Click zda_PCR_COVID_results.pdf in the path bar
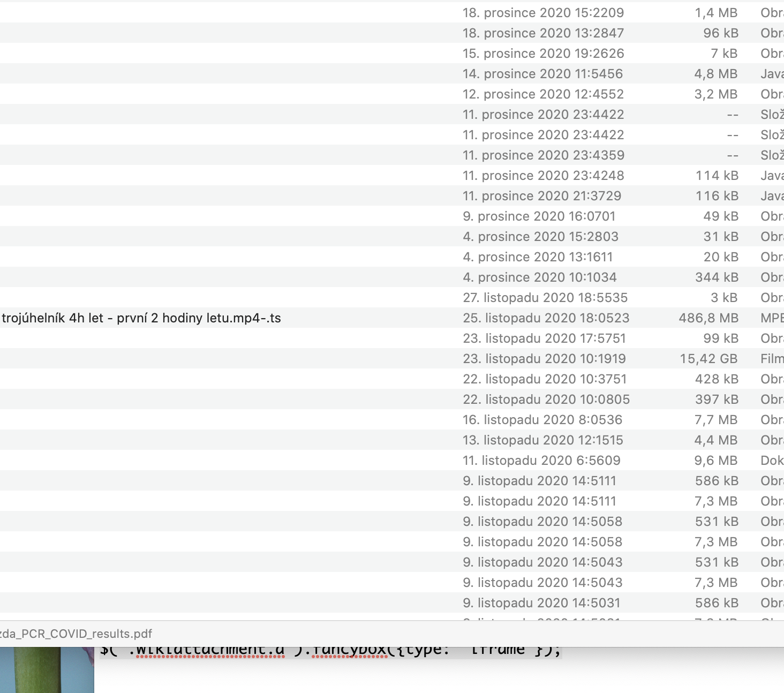The width and height of the screenshot is (784, 693). [76, 634]
